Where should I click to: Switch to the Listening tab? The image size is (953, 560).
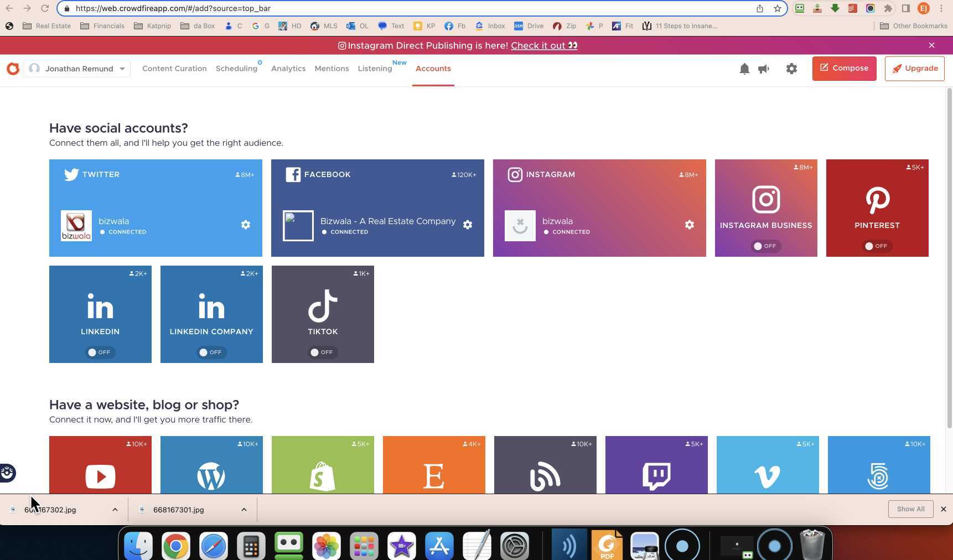click(x=375, y=69)
